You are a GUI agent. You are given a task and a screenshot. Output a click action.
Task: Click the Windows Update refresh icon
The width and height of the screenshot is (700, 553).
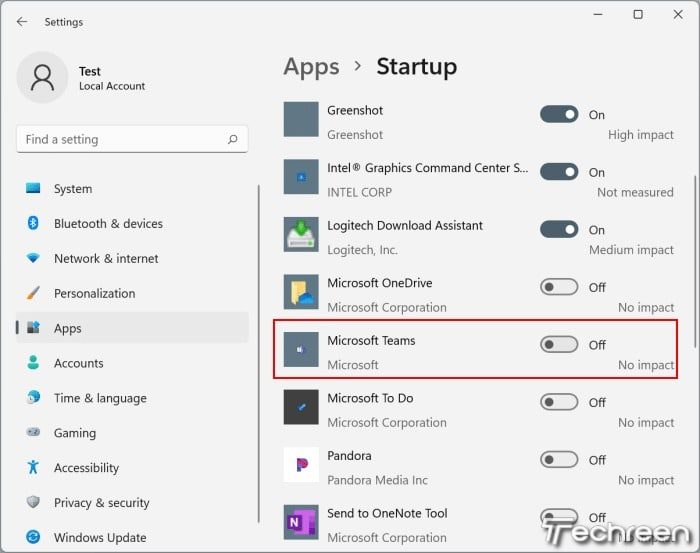point(33,537)
